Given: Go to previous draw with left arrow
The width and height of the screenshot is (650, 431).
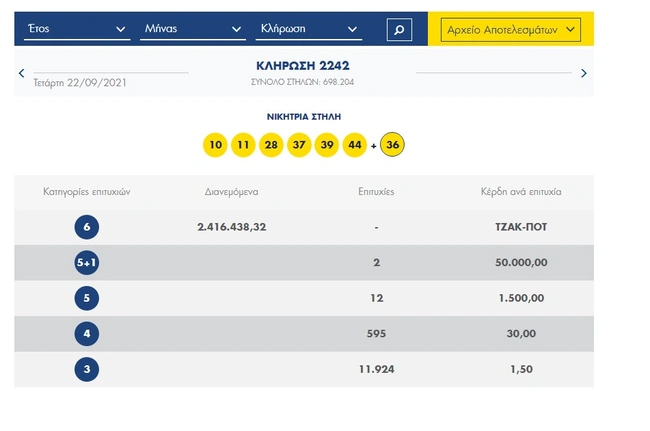Looking at the screenshot, I should point(22,73).
